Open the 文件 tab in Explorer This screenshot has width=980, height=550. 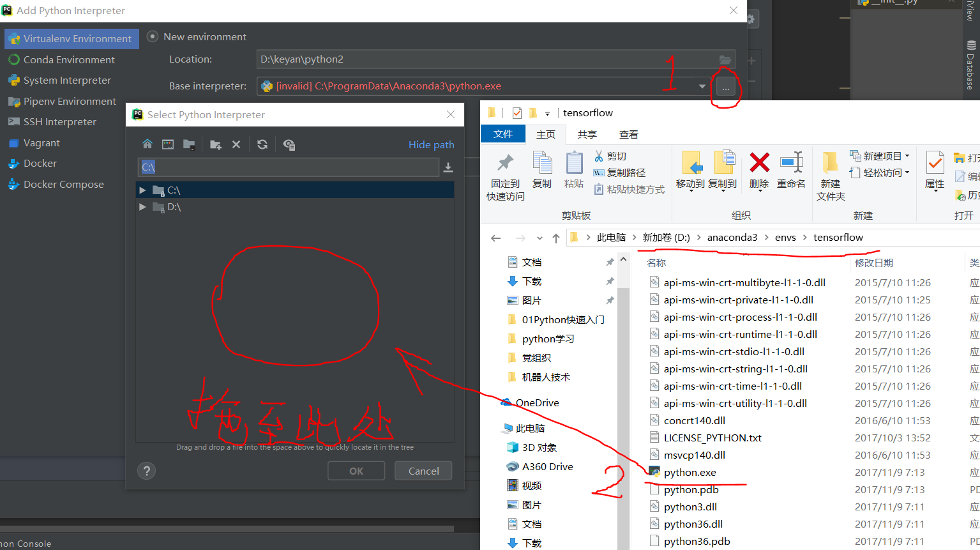(x=503, y=134)
